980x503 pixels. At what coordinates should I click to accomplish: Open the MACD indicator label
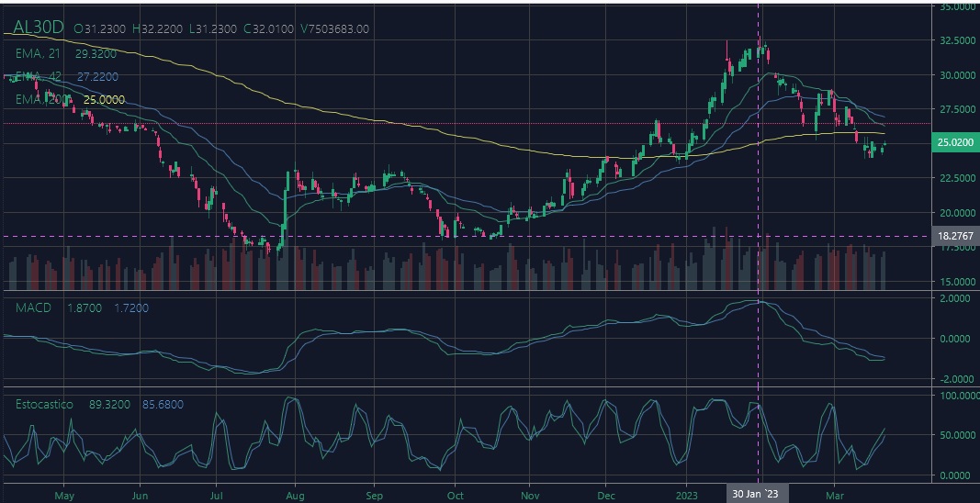coord(33,307)
